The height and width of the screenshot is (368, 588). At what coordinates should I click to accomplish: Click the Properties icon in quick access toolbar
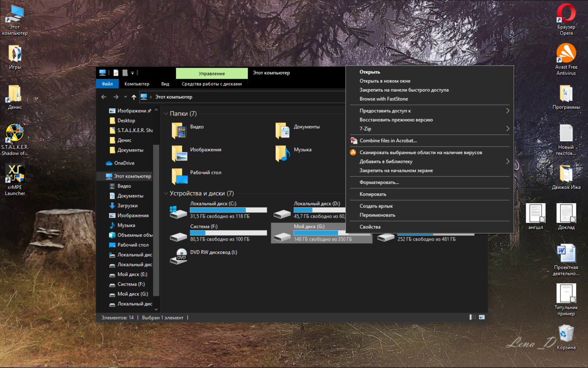click(116, 73)
